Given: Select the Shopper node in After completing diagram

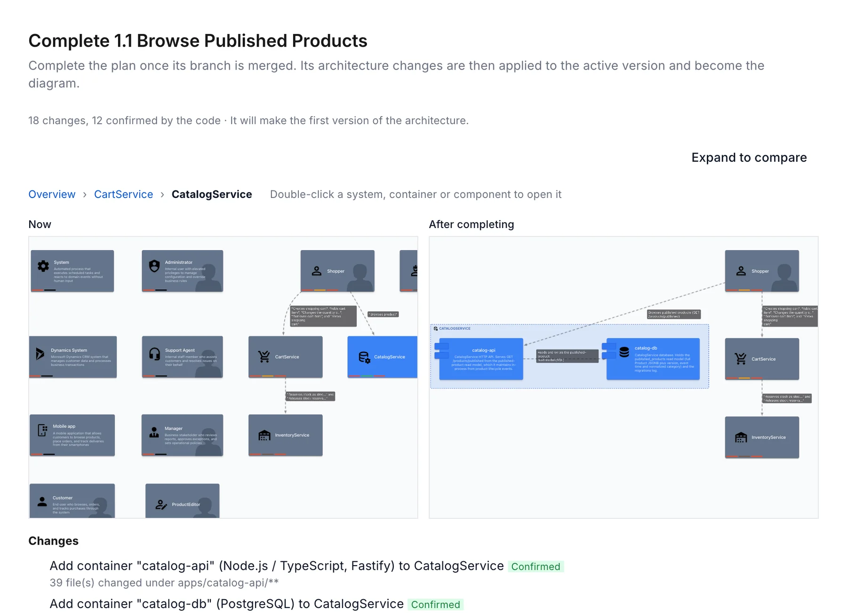Looking at the screenshot, I should point(762,271).
